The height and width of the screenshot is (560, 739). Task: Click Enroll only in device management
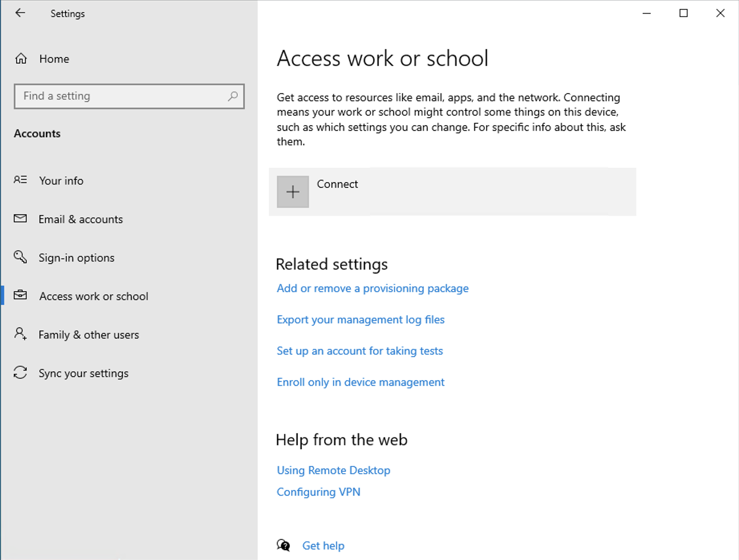pyautogui.click(x=360, y=382)
